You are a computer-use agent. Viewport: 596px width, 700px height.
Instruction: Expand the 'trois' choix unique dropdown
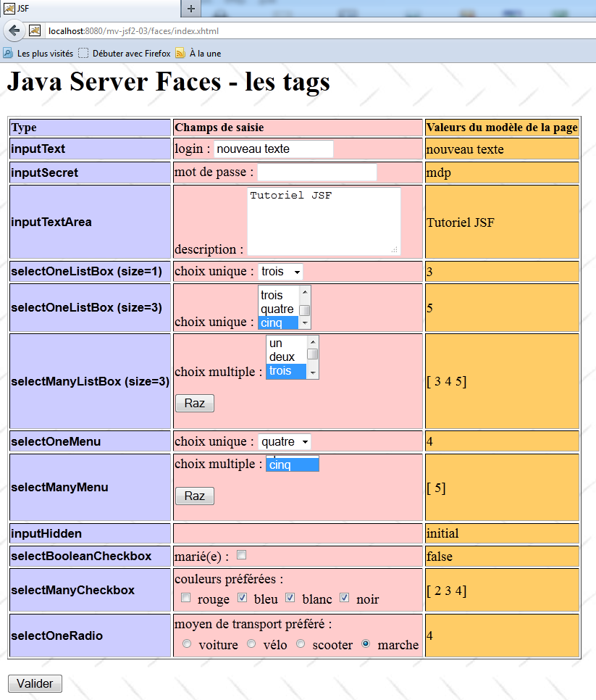coord(281,272)
